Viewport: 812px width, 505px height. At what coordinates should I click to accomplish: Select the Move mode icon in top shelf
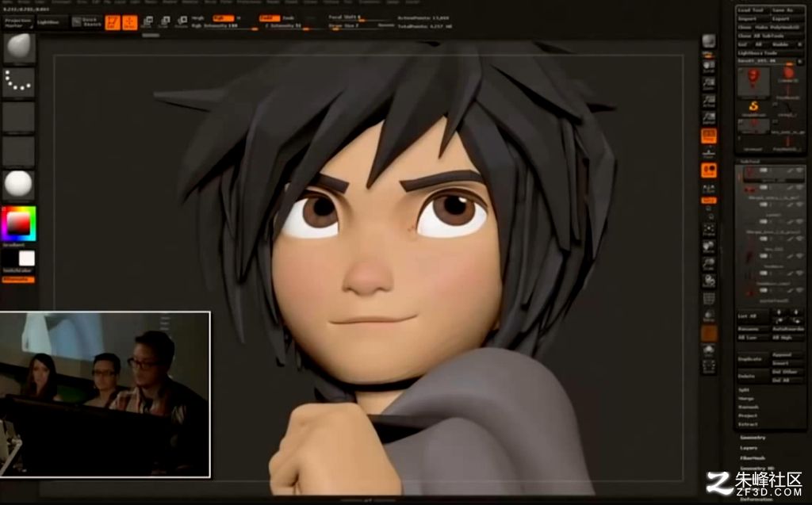click(x=147, y=21)
